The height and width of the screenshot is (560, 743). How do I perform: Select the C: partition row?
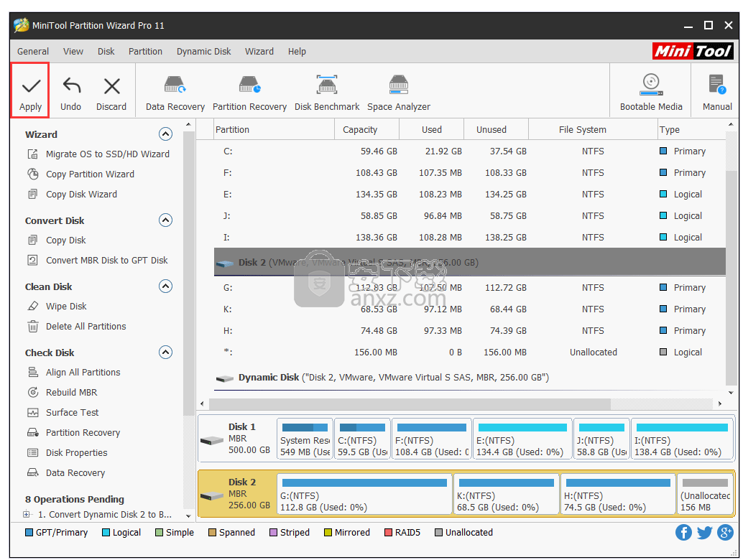tap(469, 151)
